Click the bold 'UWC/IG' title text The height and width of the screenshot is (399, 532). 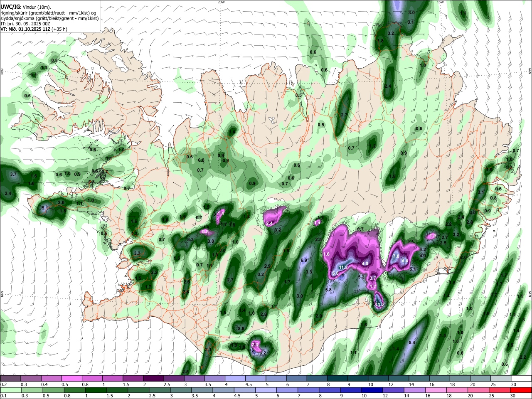(x=10, y=7)
